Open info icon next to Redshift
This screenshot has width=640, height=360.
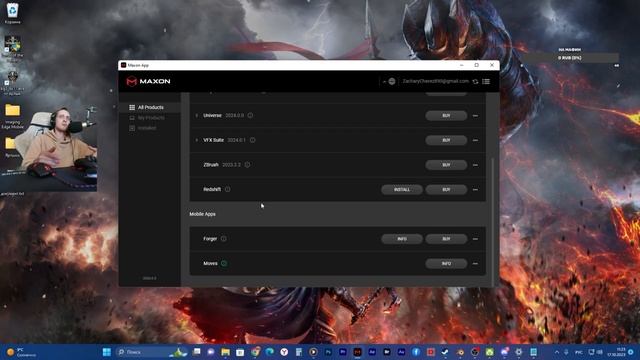227,189
